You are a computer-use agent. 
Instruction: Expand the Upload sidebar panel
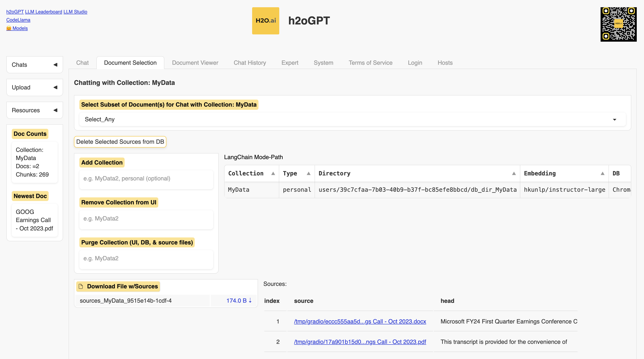[35, 87]
